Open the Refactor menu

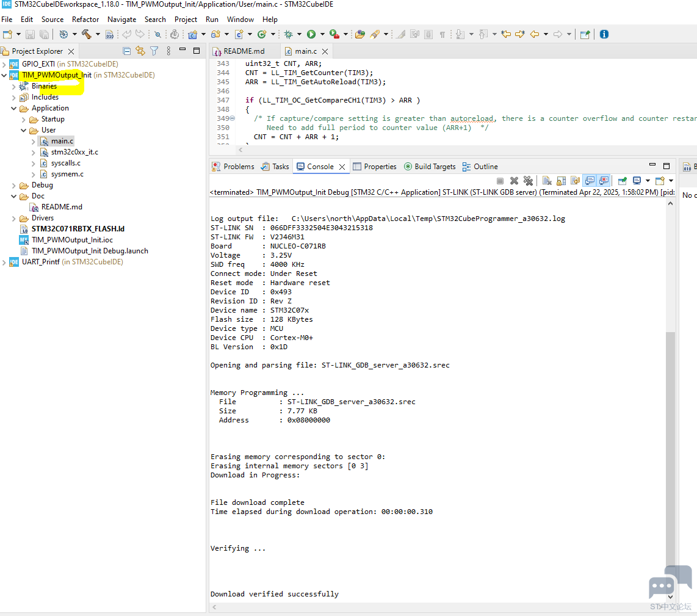pos(85,20)
